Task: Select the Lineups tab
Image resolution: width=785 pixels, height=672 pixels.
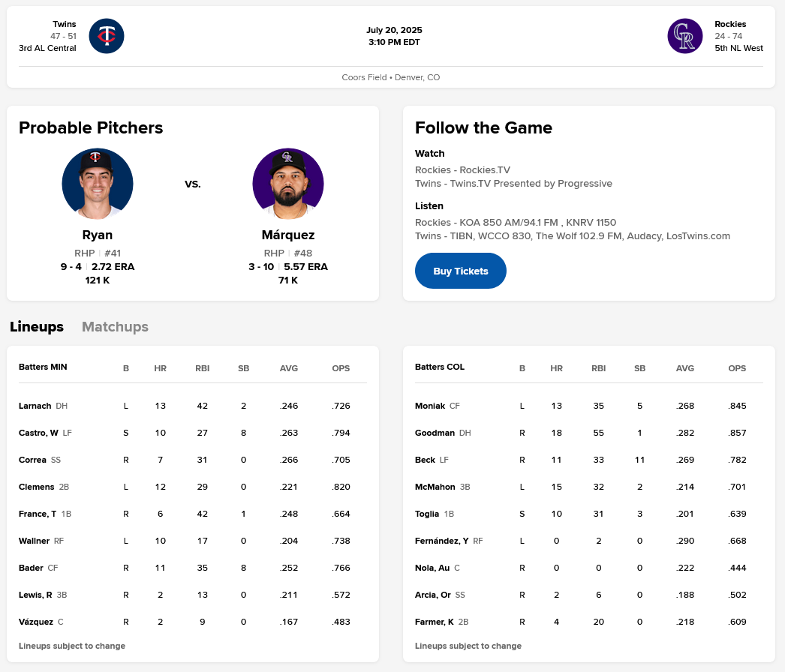Action: coord(37,327)
